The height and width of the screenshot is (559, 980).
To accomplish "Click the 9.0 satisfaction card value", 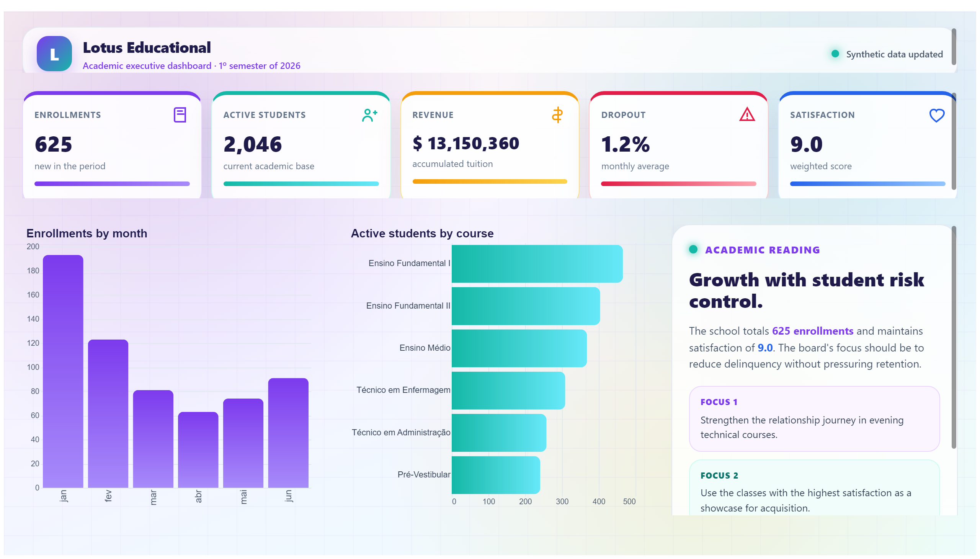I will [806, 144].
